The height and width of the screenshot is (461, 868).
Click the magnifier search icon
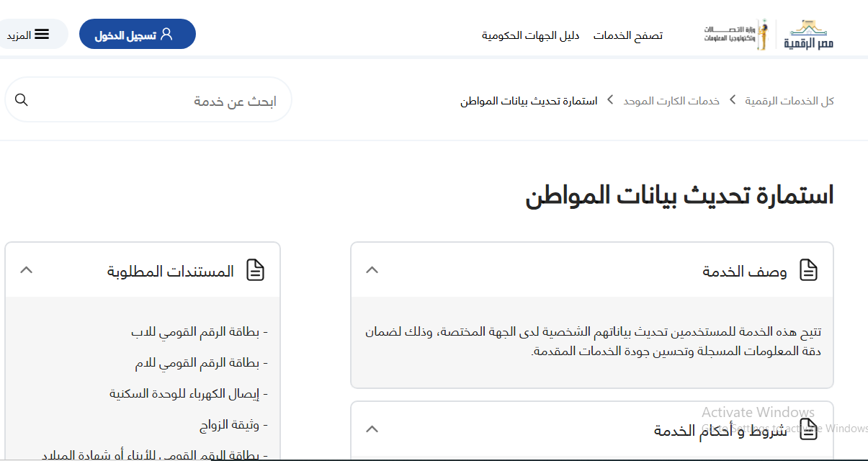point(22,99)
